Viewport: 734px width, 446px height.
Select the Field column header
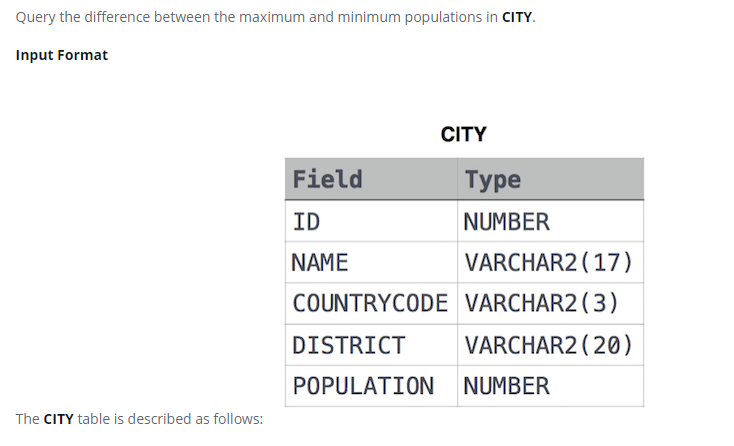[x=371, y=179]
